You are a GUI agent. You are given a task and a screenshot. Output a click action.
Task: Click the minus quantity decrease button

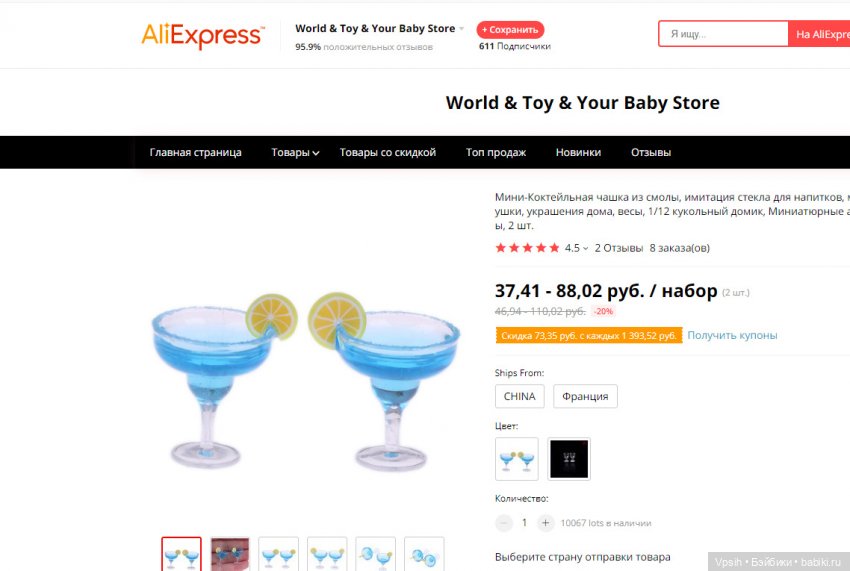tap(504, 523)
